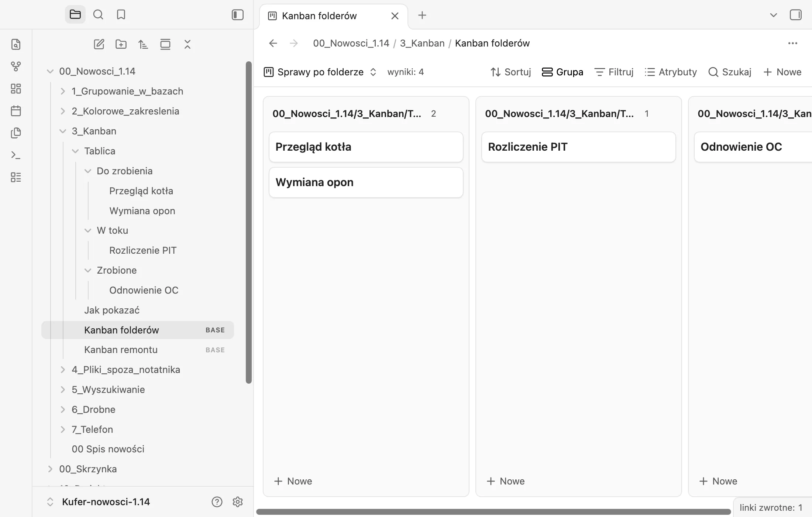Click Nowe in the base toolbar

coord(782,72)
